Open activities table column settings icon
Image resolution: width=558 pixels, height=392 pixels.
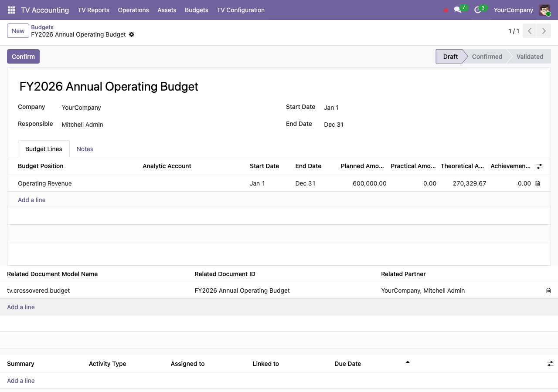pos(550,364)
